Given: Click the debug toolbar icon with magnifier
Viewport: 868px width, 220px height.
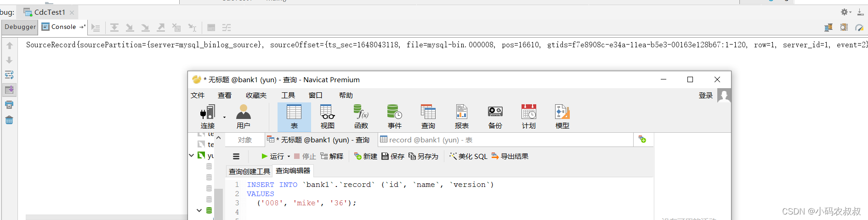Looking at the screenshot, I should [844, 28].
